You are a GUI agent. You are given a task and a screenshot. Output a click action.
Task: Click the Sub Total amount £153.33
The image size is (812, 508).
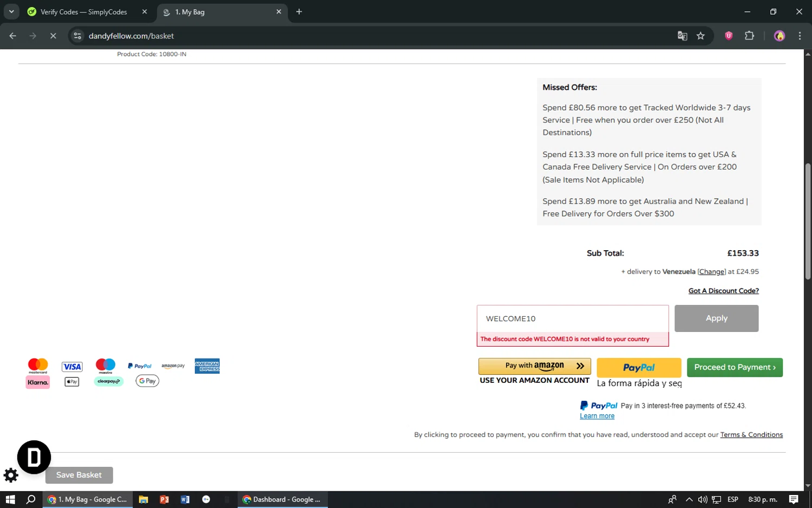(743, 253)
